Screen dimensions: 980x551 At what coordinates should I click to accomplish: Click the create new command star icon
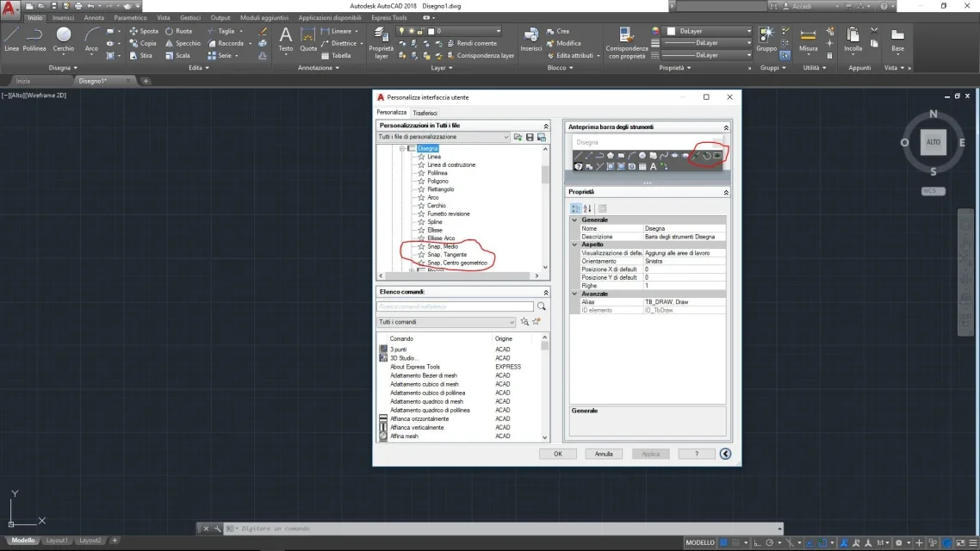[x=537, y=322]
